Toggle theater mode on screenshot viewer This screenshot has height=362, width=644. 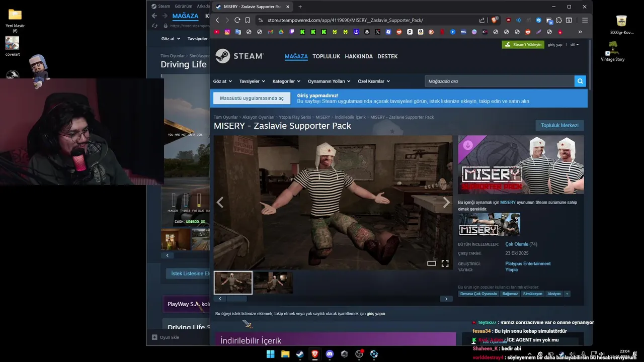pos(432,263)
